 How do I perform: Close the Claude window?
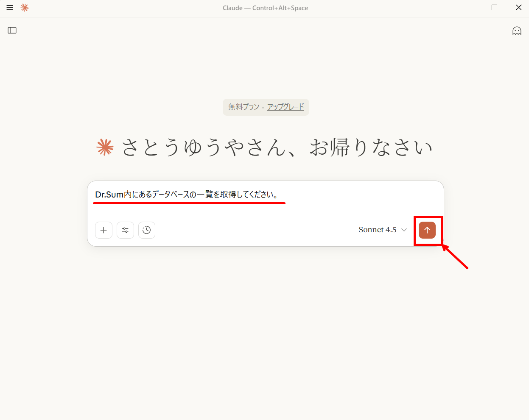(518, 8)
